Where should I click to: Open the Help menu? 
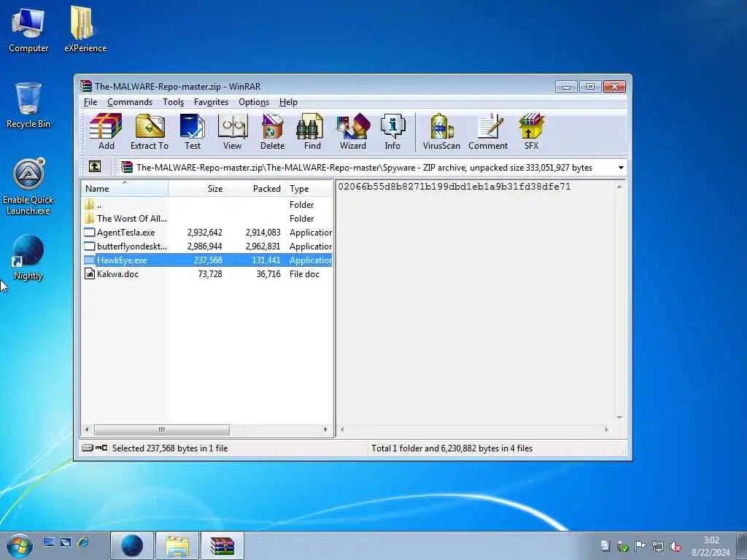click(288, 102)
